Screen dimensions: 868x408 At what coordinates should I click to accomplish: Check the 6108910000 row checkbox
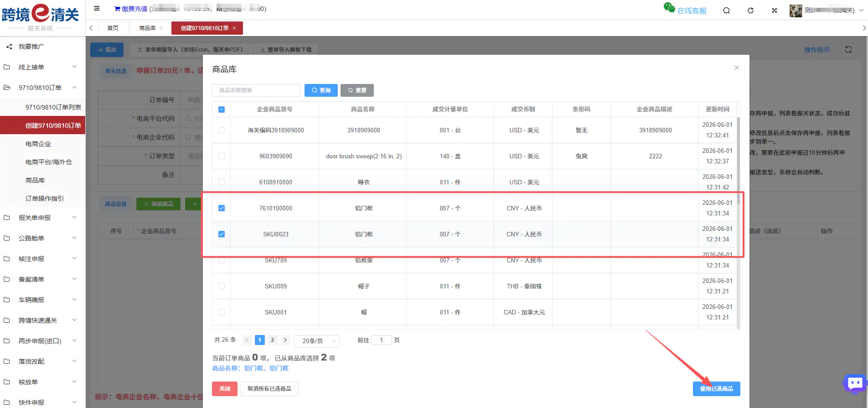(x=222, y=182)
